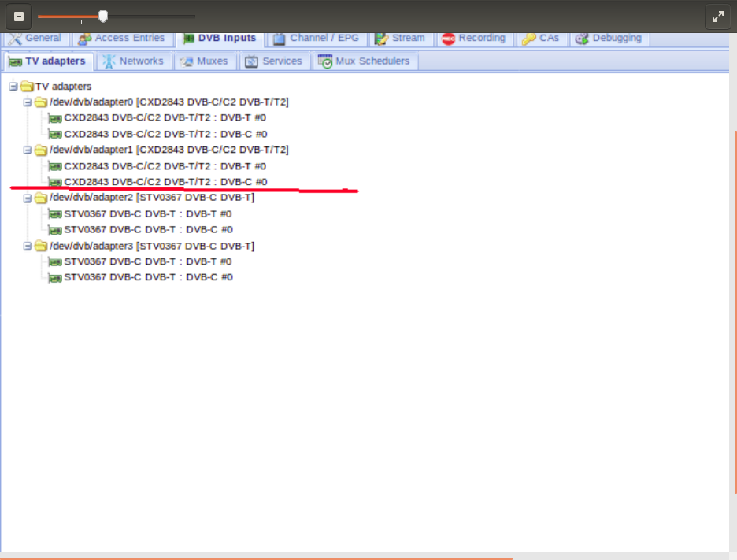The height and width of the screenshot is (560, 737).
Task: Click the red Recording icon
Action: click(448, 39)
